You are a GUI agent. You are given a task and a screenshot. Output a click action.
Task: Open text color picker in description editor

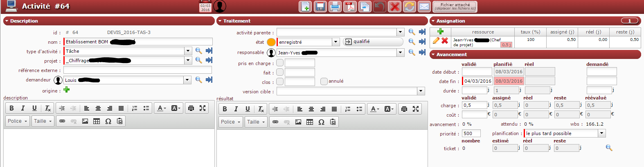[161, 108]
